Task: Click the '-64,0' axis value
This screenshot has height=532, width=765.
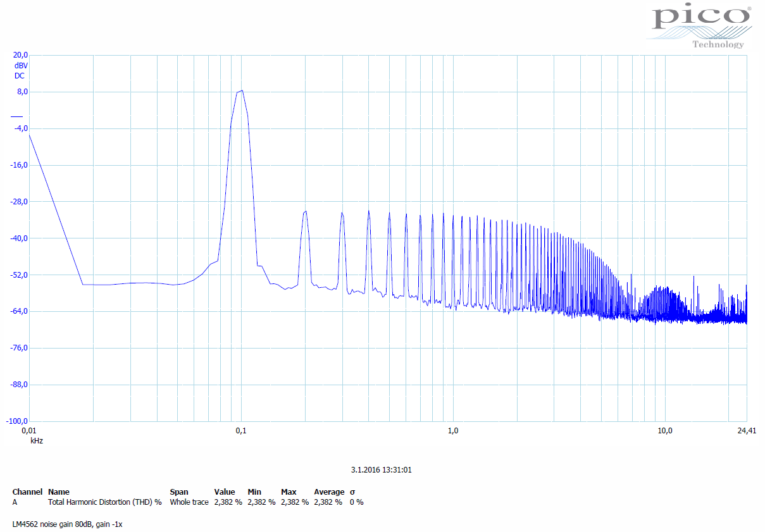Action: click(x=19, y=311)
